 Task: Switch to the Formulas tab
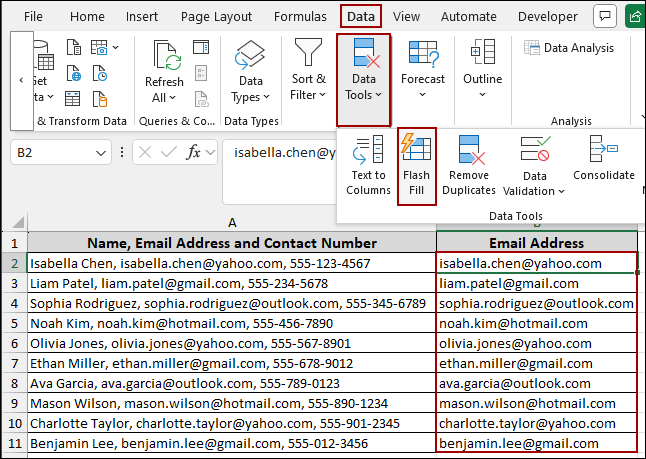tap(301, 17)
